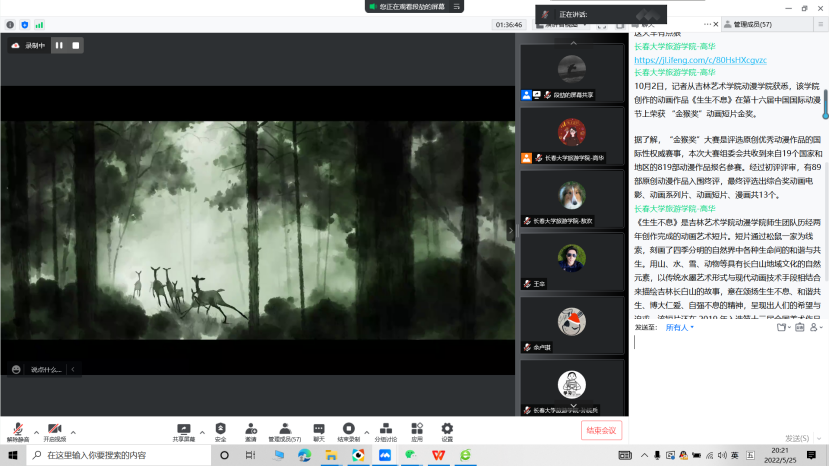Click the emoji reaction smiley icon

[16, 370]
